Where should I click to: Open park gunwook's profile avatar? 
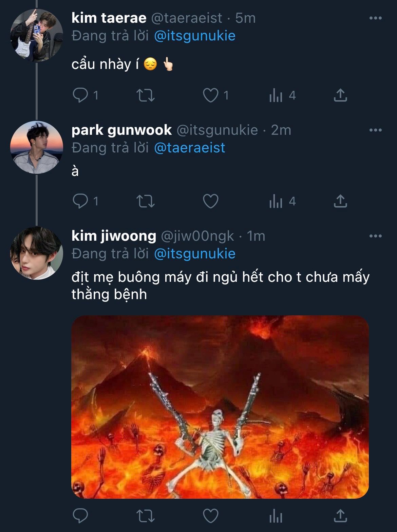37,147
